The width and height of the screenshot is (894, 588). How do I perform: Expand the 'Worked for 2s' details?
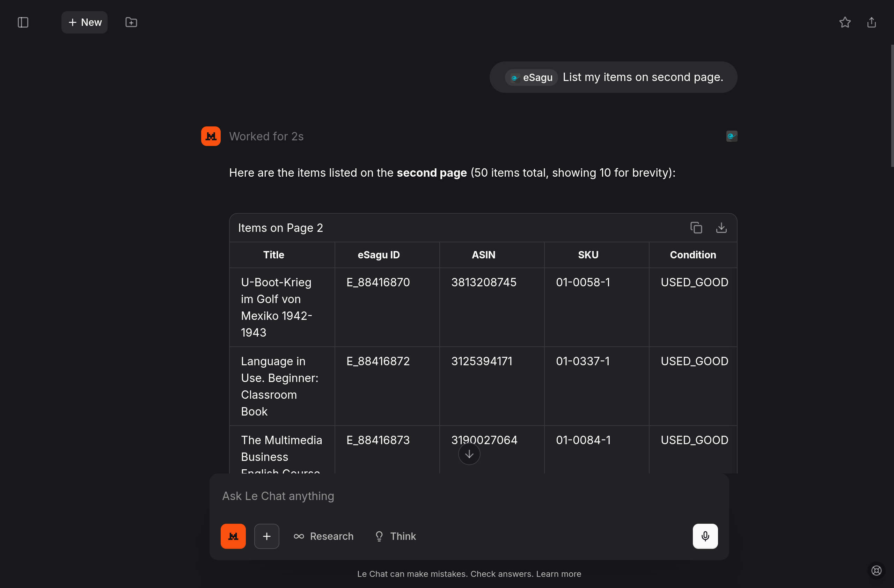[x=266, y=136]
